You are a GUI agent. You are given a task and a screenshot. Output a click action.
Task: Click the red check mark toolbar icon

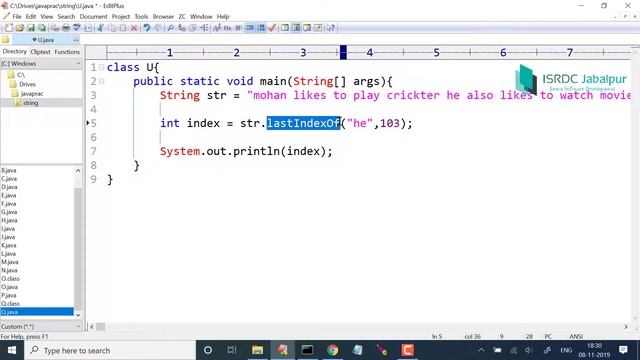[x=272, y=28]
